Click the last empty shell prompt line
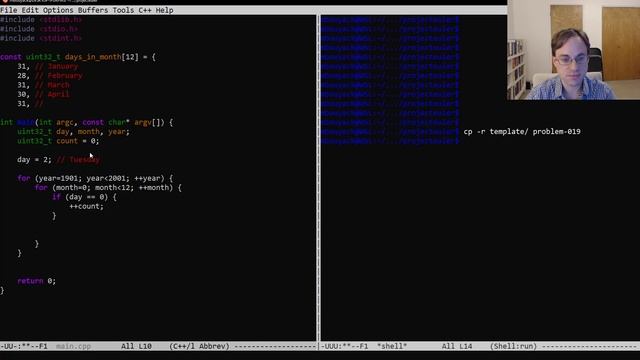This screenshot has height=360, width=640. pos(390,141)
